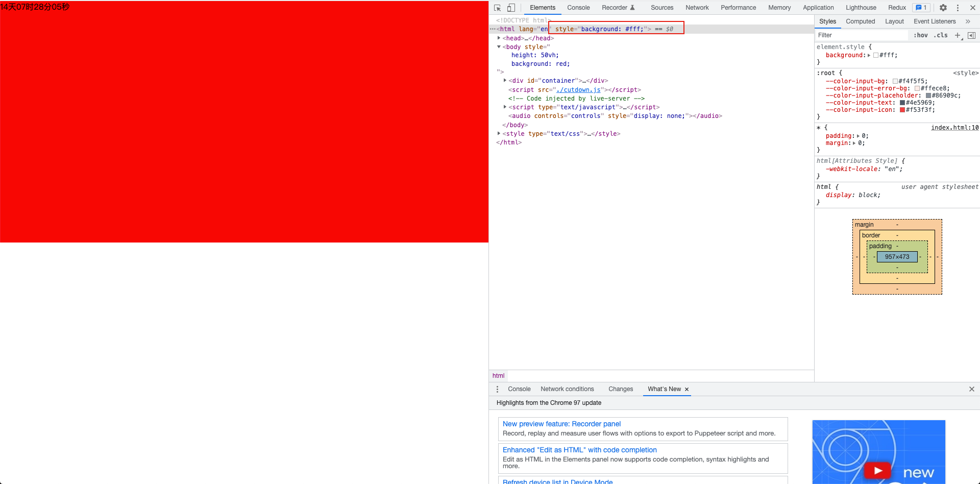Select the drawer Console tab

click(519, 389)
